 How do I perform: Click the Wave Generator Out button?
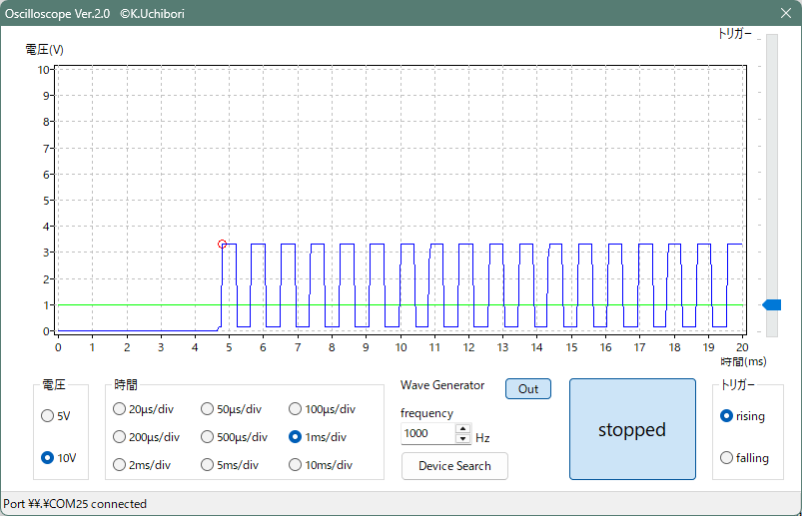[528, 389]
